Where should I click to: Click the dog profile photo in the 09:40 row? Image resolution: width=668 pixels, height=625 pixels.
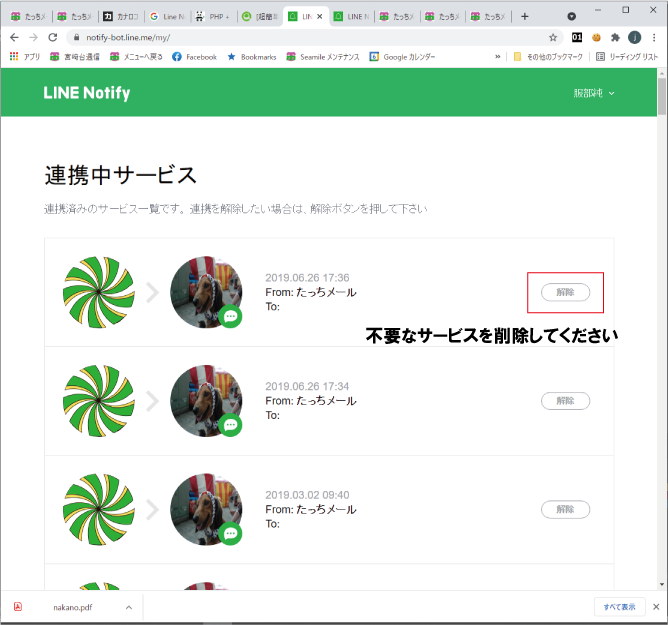point(206,510)
